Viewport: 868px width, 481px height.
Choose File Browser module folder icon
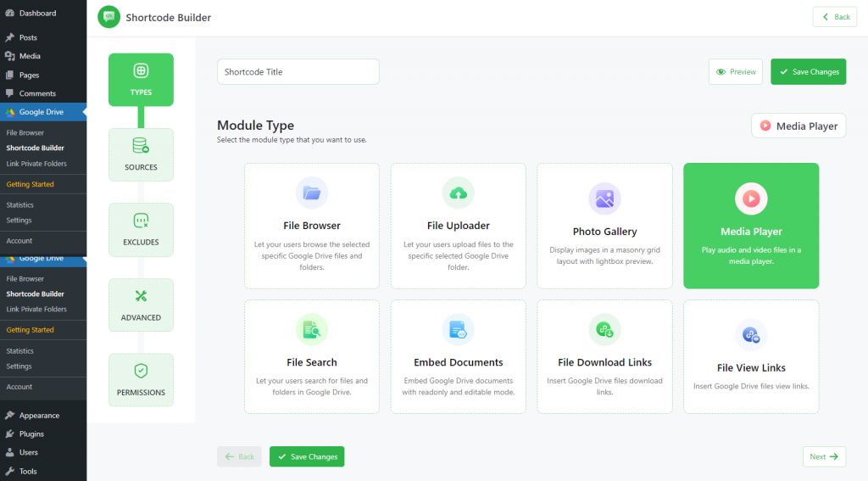coord(312,193)
